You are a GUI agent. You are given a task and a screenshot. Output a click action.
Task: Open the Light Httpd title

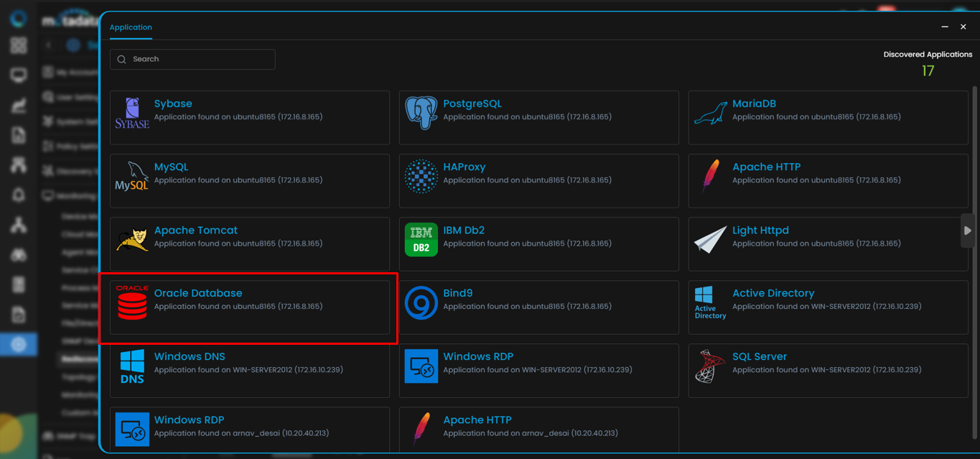coord(760,230)
